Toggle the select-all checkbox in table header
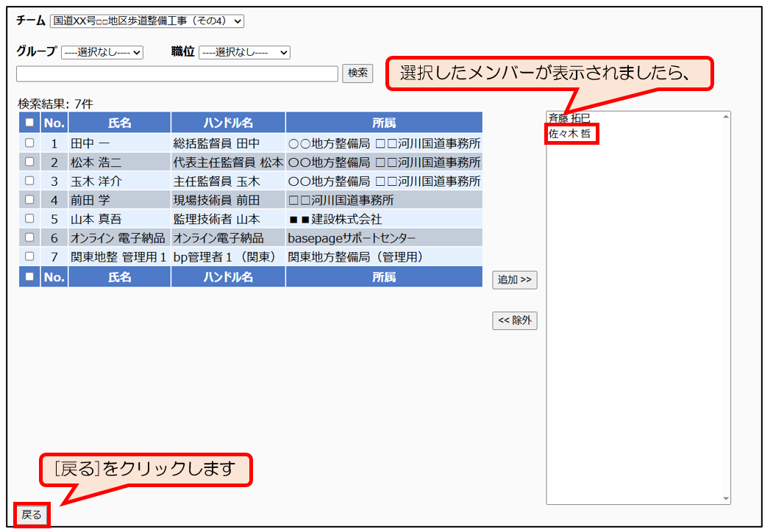The image size is (773, 532). pos(29,123)
